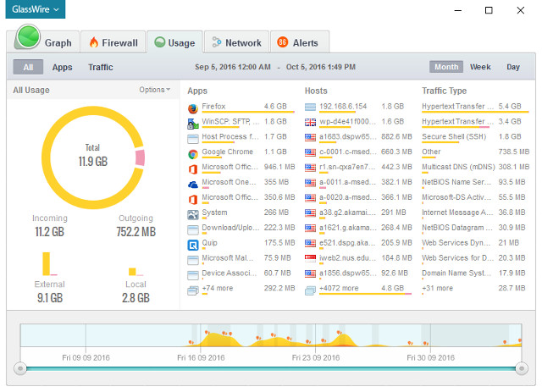This screenshot has height=392, width=542.
Task: Filter usage by Apps
Action: pos(62,67)
